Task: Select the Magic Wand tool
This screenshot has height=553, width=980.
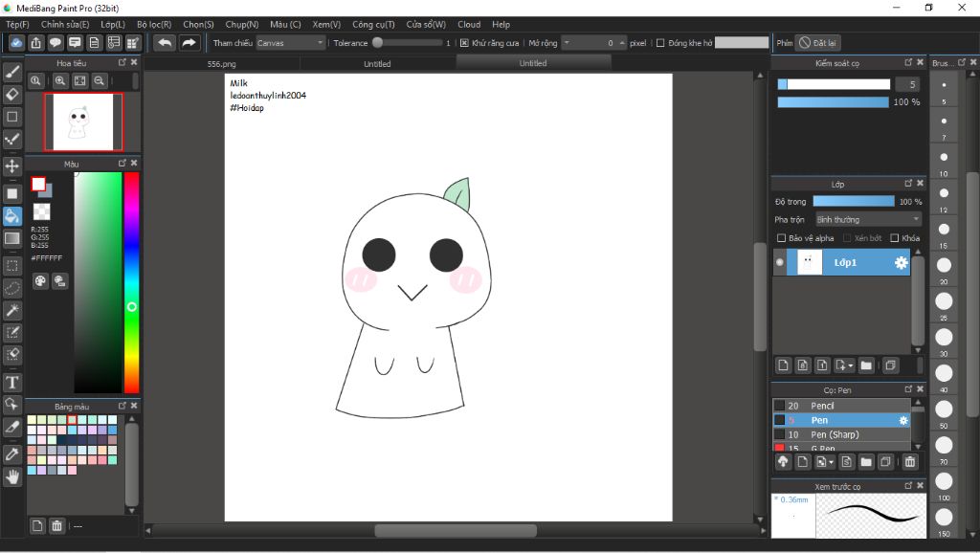Action: 11,311
